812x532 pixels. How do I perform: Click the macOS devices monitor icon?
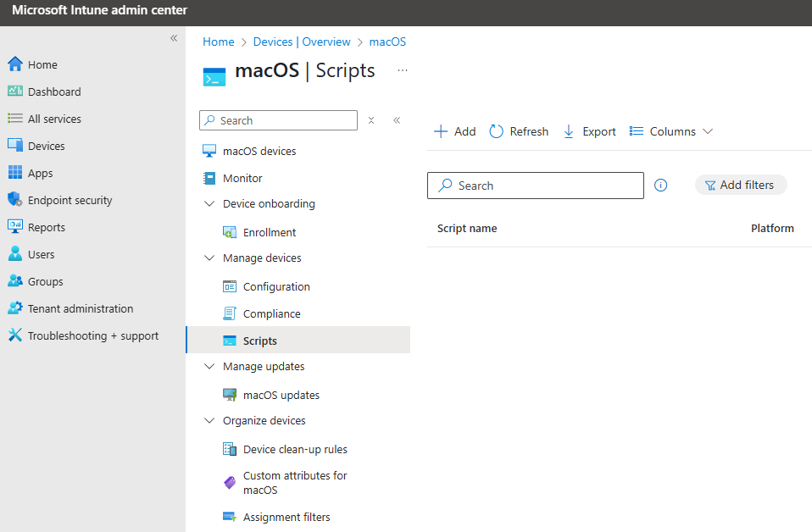(x=209, y=151)
